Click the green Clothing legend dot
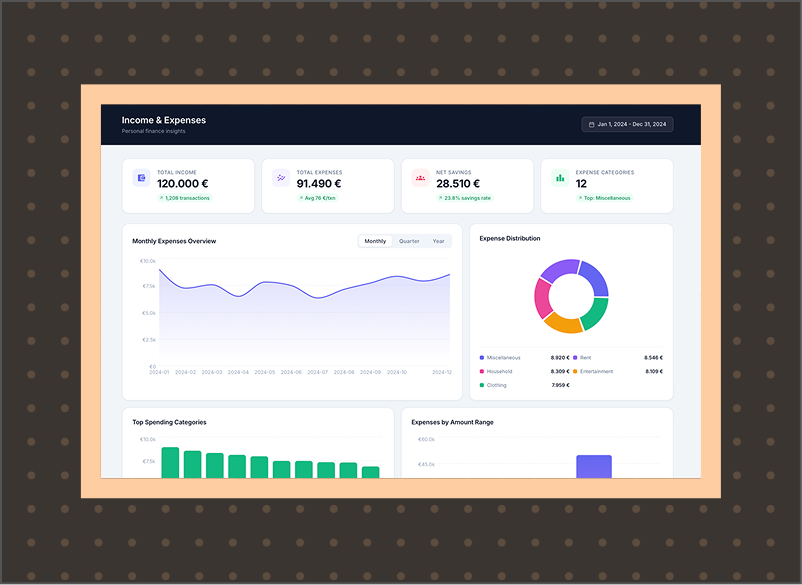The image size is (802, 585). [x=482, y=385]
